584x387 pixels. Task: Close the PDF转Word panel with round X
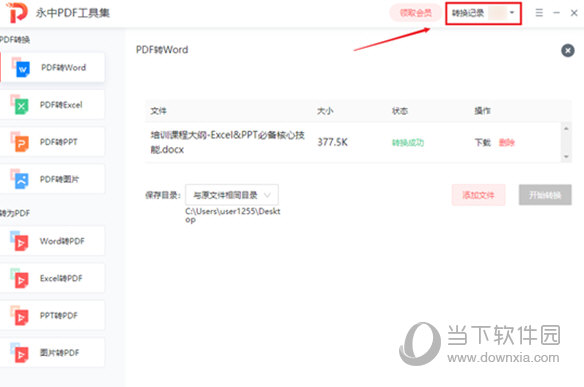pos(568,50)
